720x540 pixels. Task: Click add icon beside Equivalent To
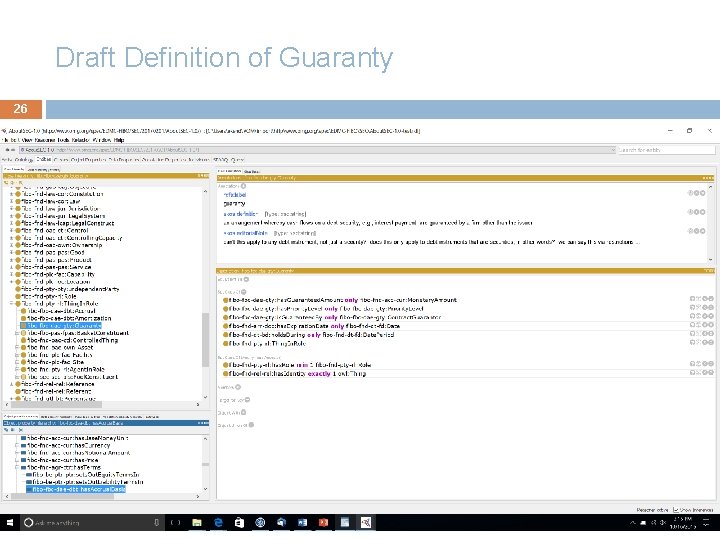(246, 279)
